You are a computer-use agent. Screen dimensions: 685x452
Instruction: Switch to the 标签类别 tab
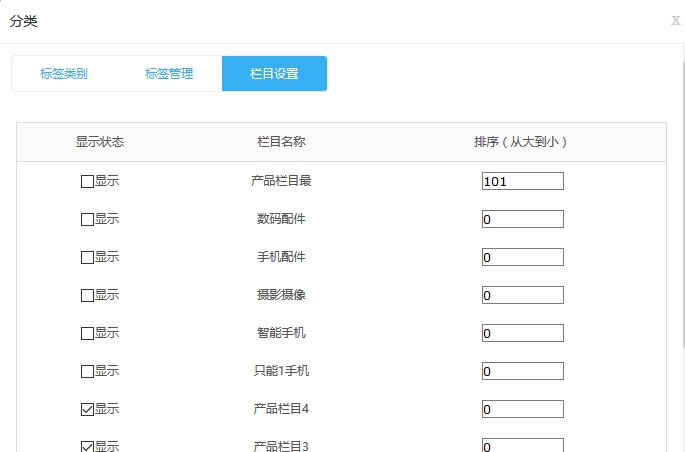click(x=64, y=74)
